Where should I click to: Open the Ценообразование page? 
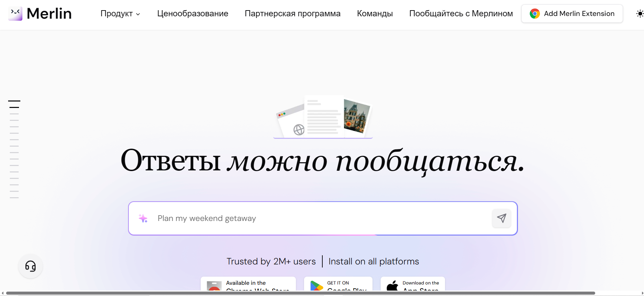(193, 14)
